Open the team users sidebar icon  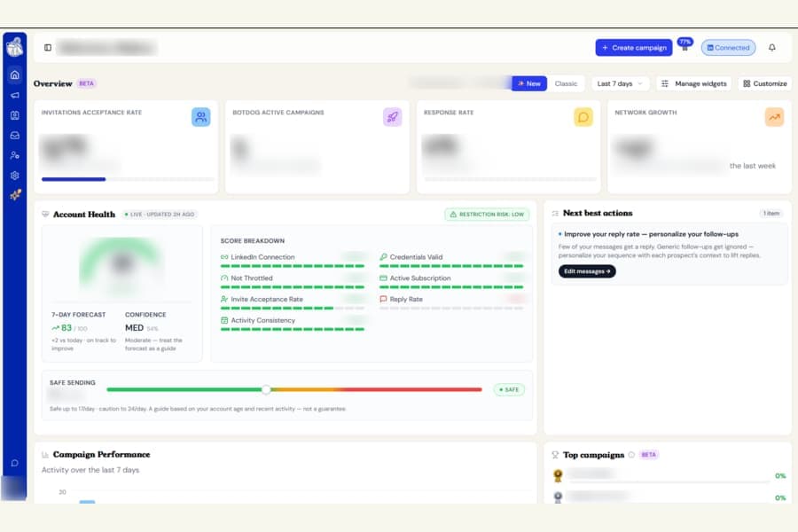15,155
